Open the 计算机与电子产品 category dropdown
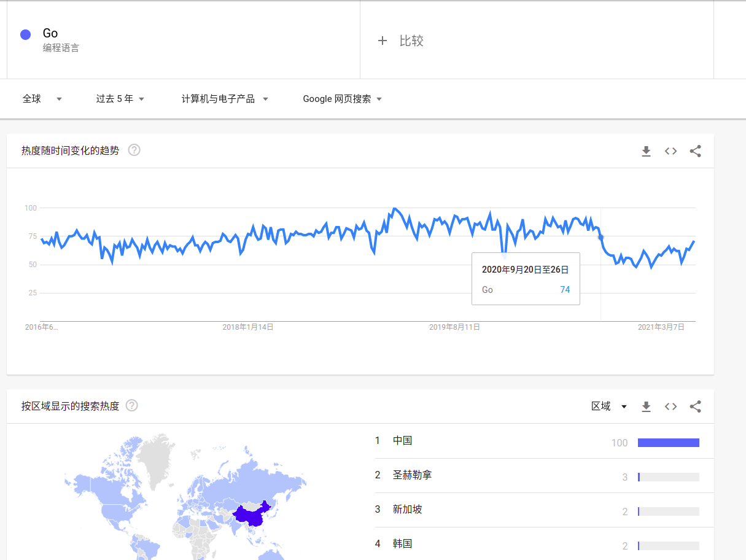This screenshot has width=746, height=560. click(225, 99)
